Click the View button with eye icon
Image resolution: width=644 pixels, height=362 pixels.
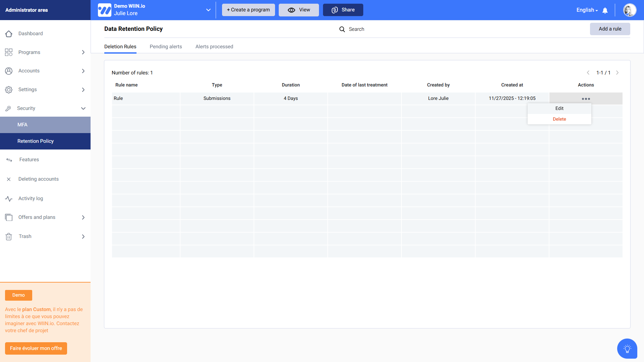click(x=299, y=10)
